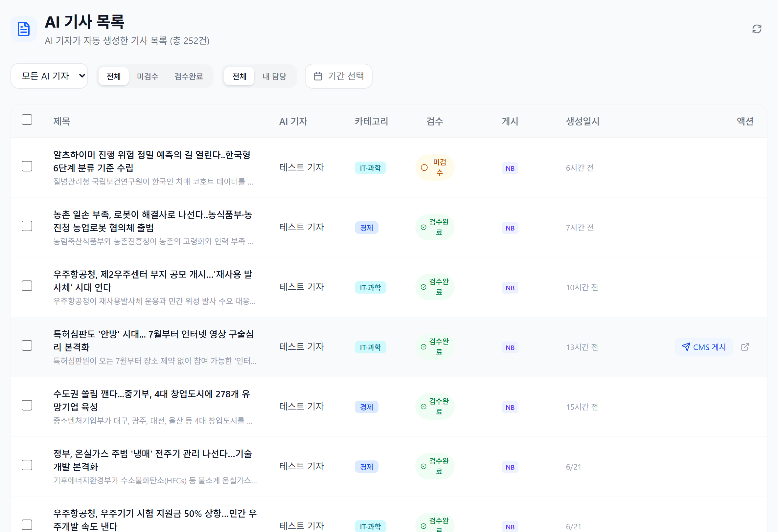Click the AI 기자 column header
The width and height of the screenshot is (778, 532).
pos(293,121)
